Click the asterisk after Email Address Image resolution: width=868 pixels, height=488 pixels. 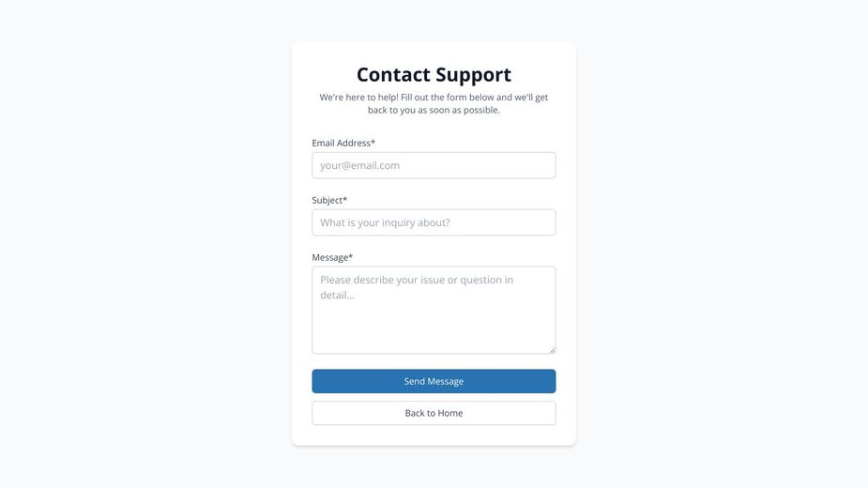[373, 143]
